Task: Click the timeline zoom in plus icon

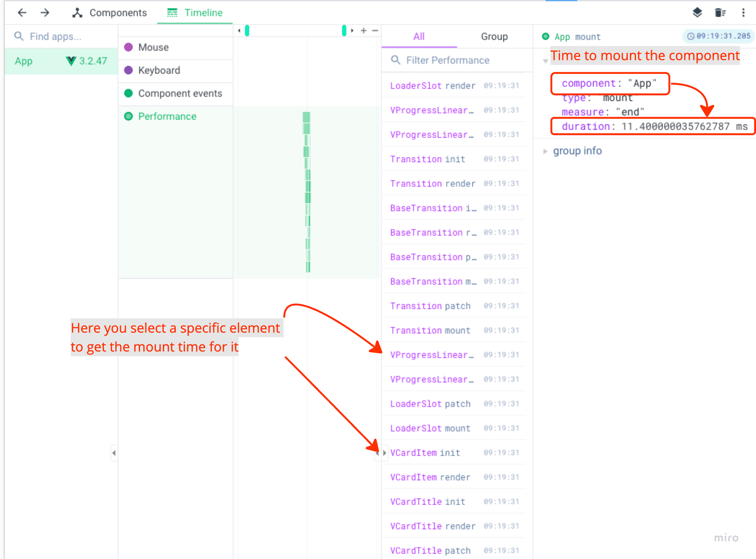Action: tap(363, 31)
